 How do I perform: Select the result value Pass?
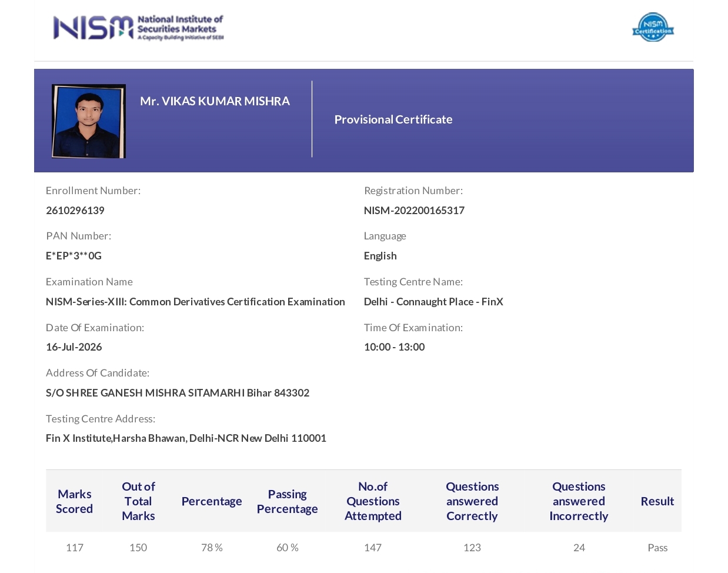click(657, 548)
